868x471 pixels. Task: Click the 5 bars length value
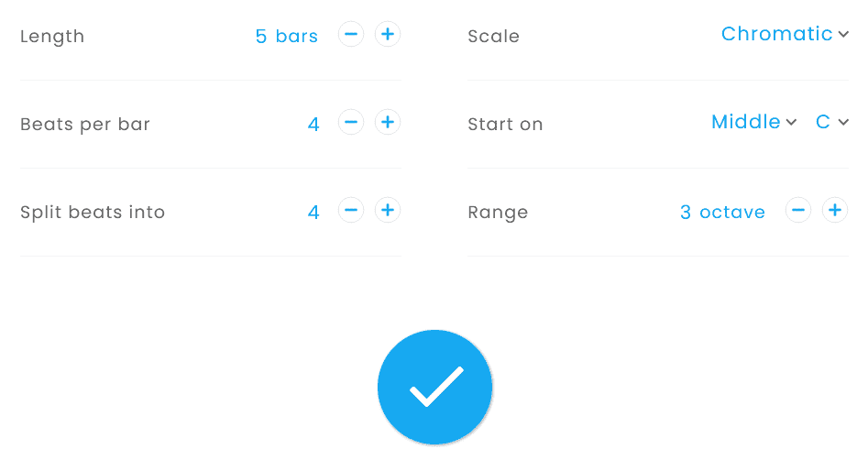tap(287, 37)
